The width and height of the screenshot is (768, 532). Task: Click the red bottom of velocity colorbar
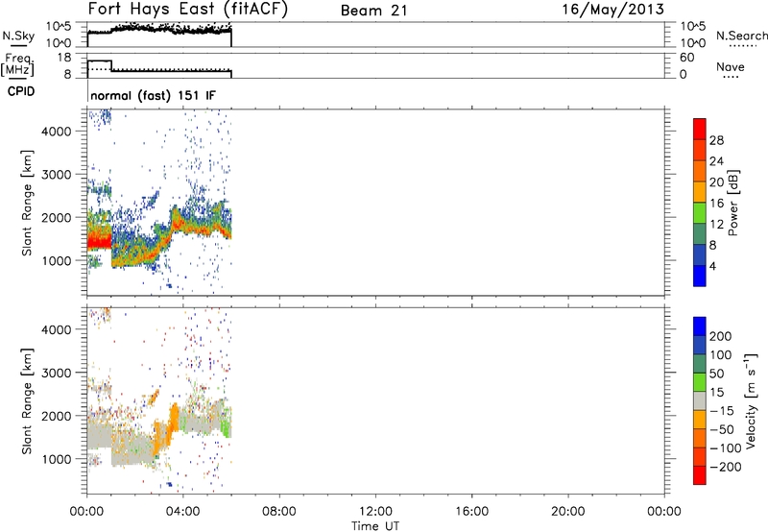[700, 475]
